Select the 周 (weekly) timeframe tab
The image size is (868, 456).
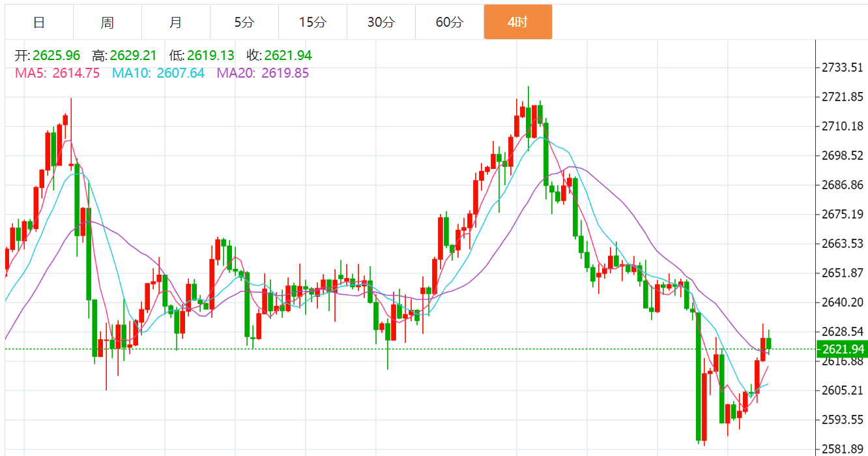tap(108, 22)
